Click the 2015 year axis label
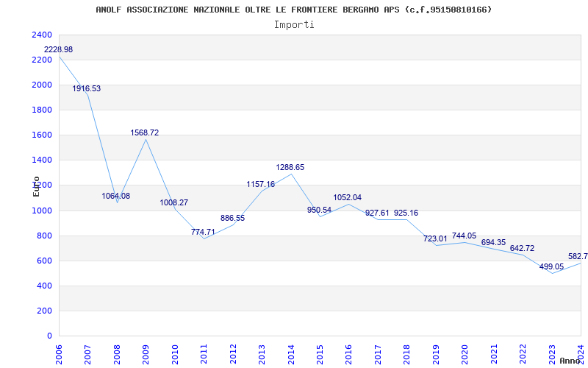 [x=320, y=355]
